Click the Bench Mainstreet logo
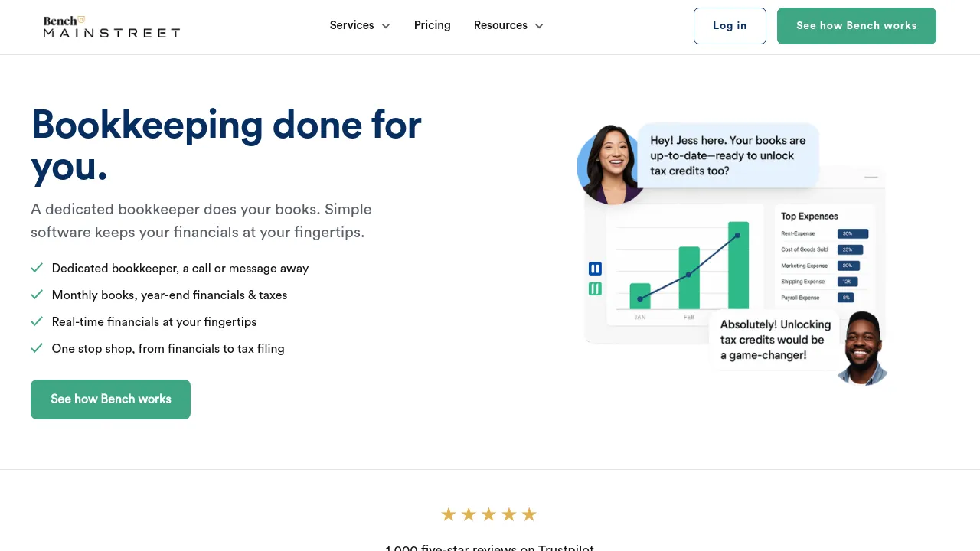The width and height of the screenshot is (980, 551). (112, 27)
